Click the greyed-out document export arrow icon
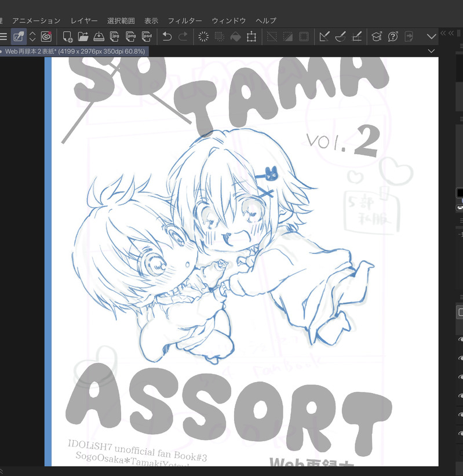 tap(409, 37)
